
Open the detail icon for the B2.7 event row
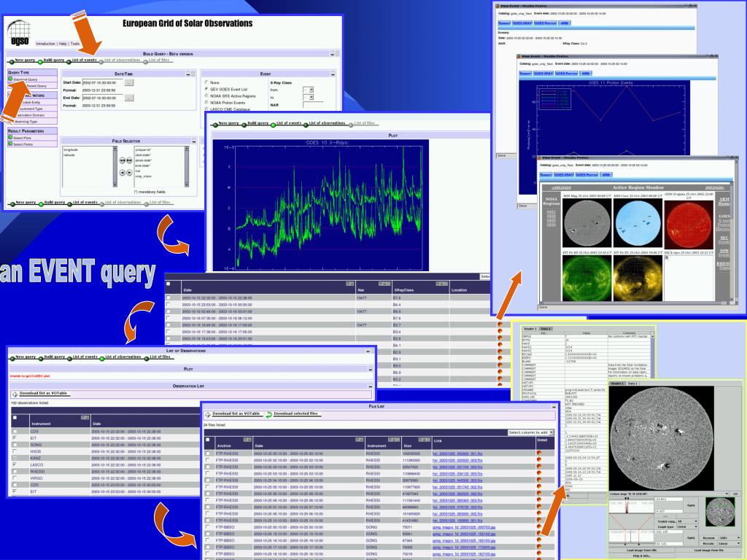click(x=500, y=324)
